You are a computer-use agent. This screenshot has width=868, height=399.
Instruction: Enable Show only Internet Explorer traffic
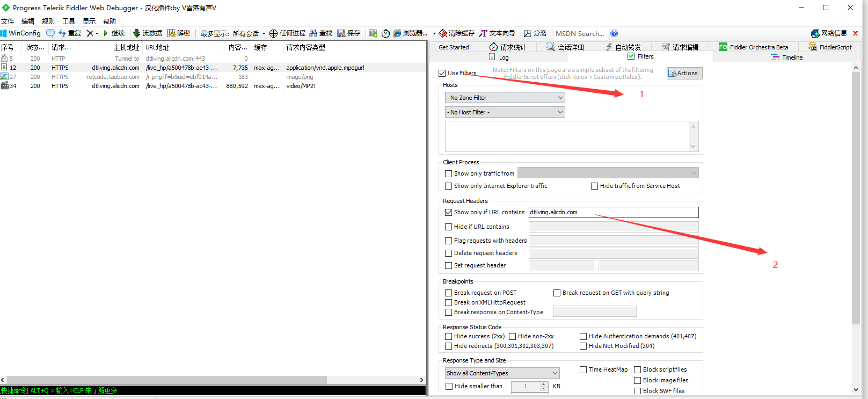point(448,186)
